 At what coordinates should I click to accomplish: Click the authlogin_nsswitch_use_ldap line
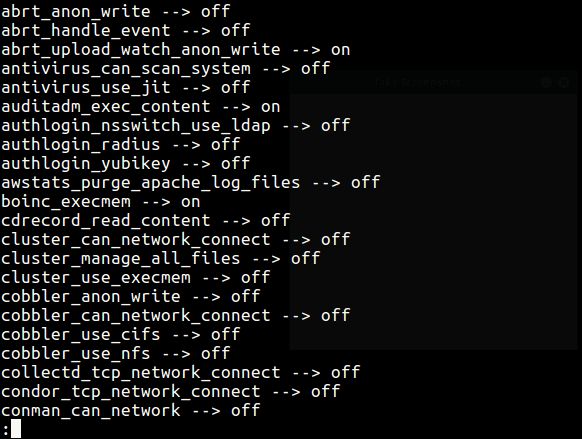pyautogui.click(x=176, y=126)
